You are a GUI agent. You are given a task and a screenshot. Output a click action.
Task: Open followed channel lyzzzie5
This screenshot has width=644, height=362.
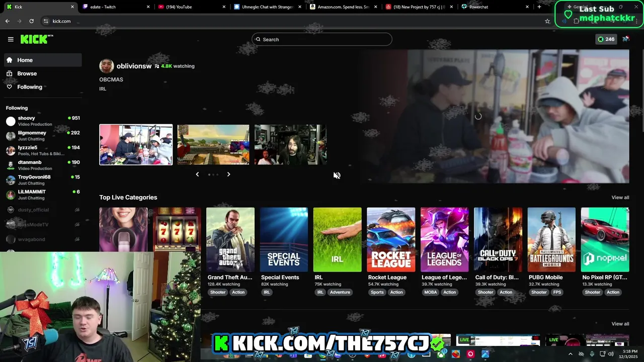pyautogui.click(x=43, y=150)
